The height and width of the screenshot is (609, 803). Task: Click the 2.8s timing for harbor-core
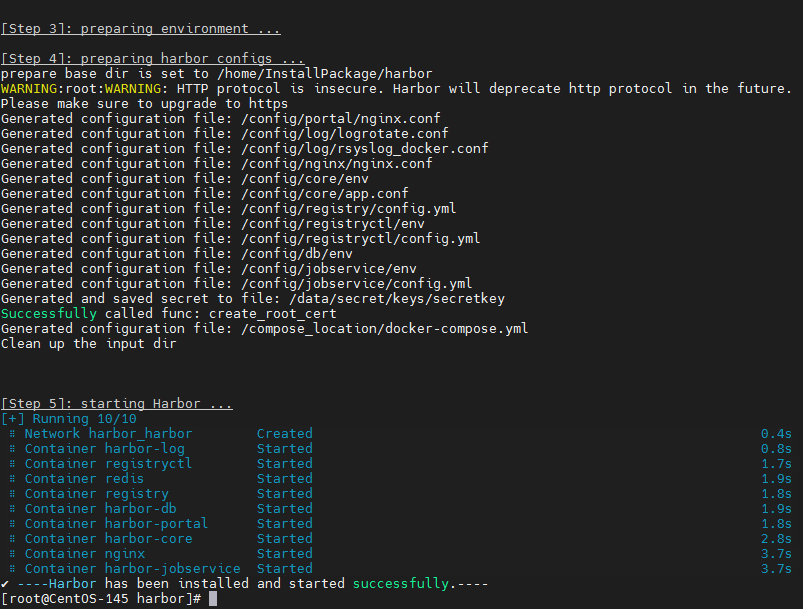point(776,538)
